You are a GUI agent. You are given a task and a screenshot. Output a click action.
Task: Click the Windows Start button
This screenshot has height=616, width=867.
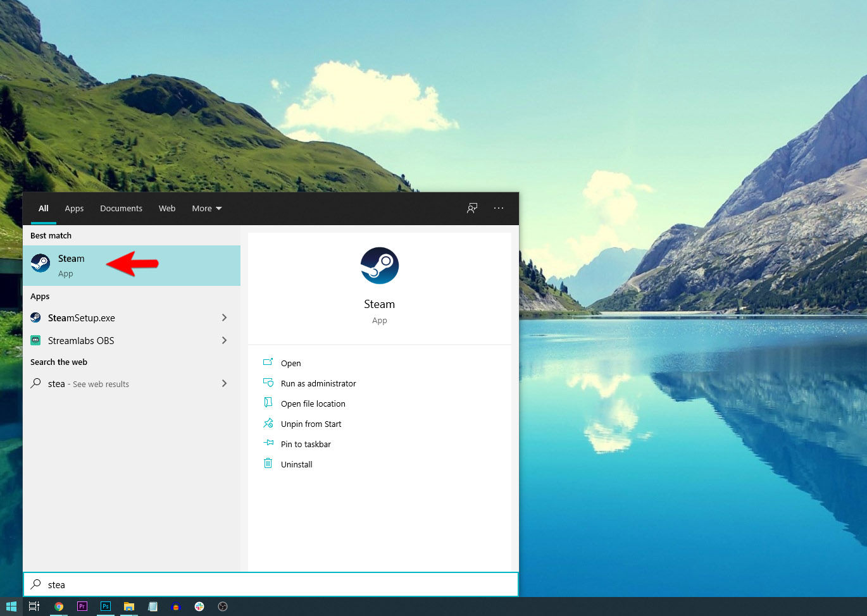11,607
